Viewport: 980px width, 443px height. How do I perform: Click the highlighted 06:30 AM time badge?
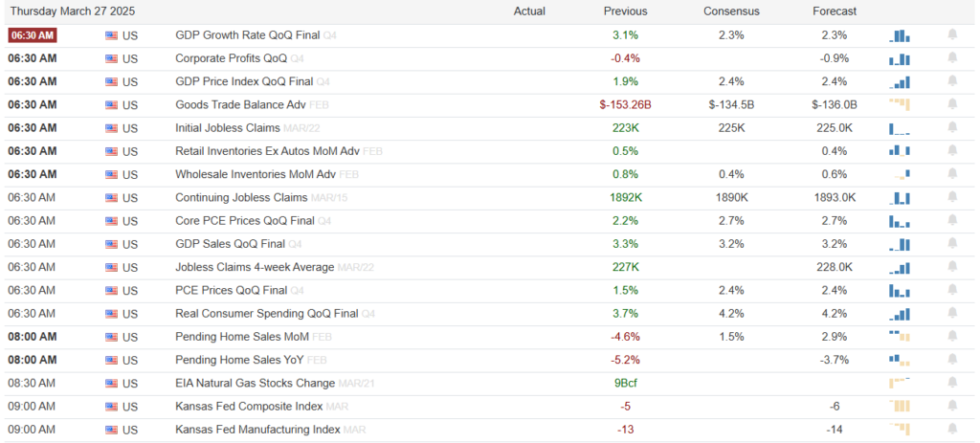(33, 35)
